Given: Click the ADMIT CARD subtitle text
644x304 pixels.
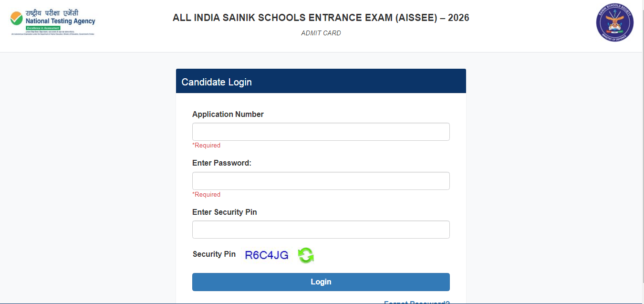Looking at the screenshot, I should (321, 33).
